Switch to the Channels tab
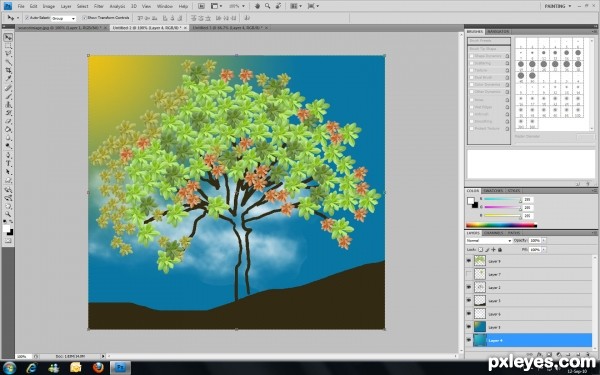 493,233
